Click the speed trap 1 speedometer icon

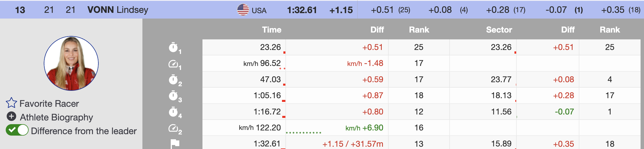[x=173, y=64]
